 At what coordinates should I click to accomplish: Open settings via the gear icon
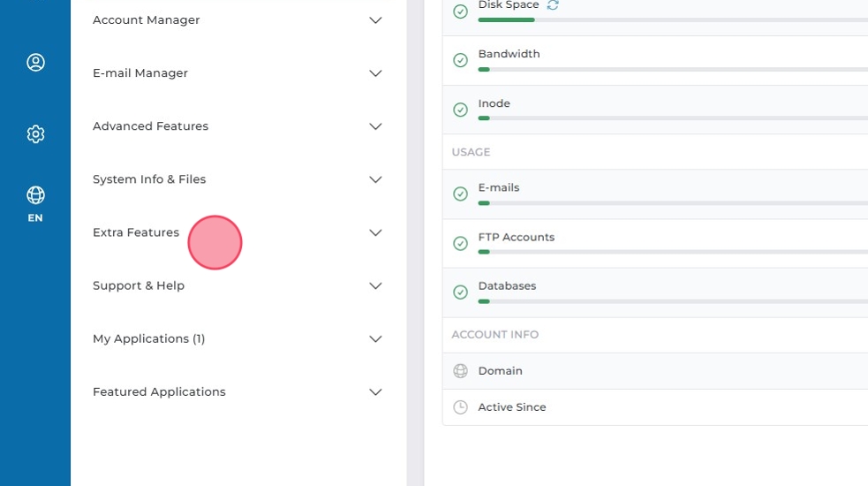[35, 134]
